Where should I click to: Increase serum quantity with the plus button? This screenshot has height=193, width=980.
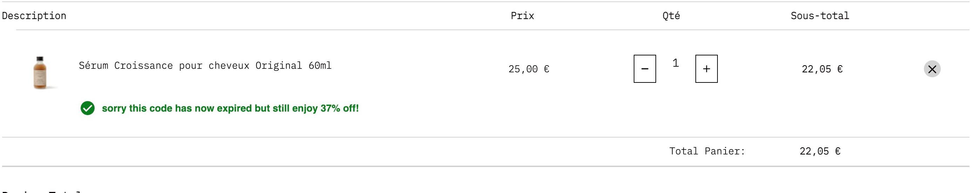pyautogui.click(x=707, y=69)
